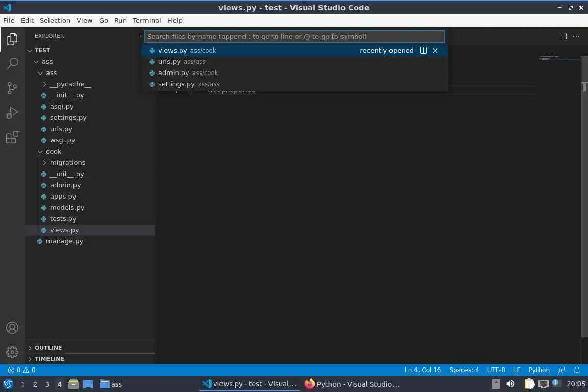
Task: Open the Selection menu
Action: 55,20
